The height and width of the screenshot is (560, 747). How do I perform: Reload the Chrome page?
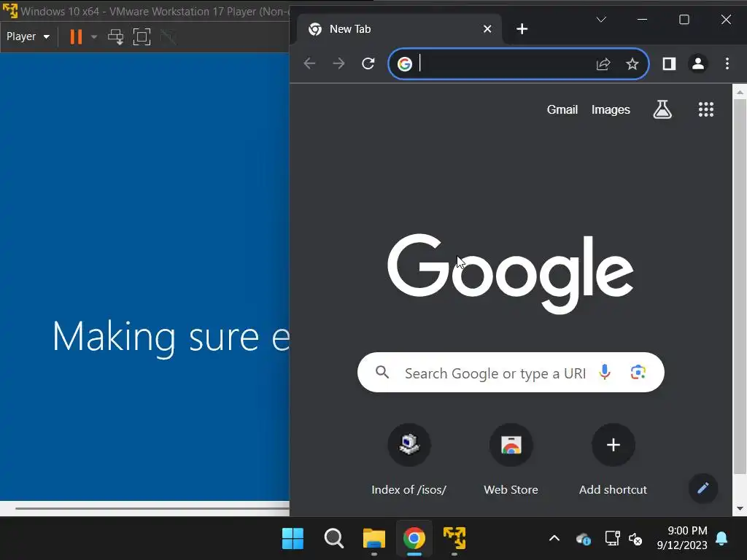(368, 63)
